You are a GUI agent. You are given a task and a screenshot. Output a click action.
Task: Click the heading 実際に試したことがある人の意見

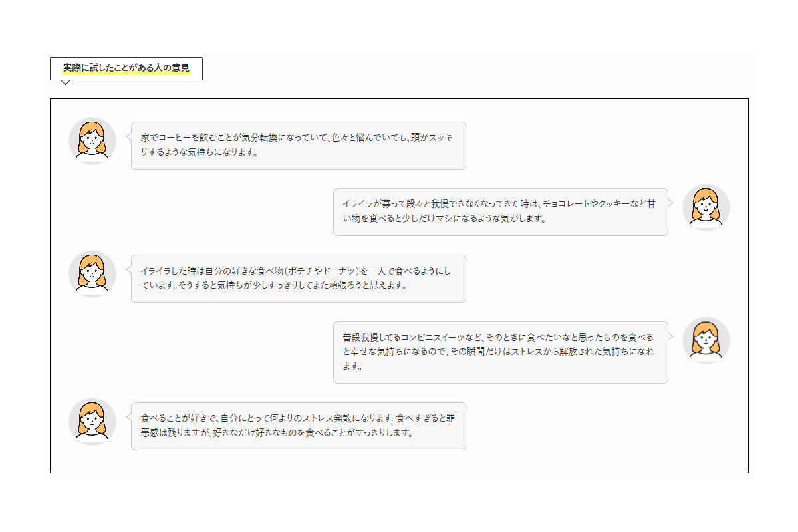click(126, 68)
